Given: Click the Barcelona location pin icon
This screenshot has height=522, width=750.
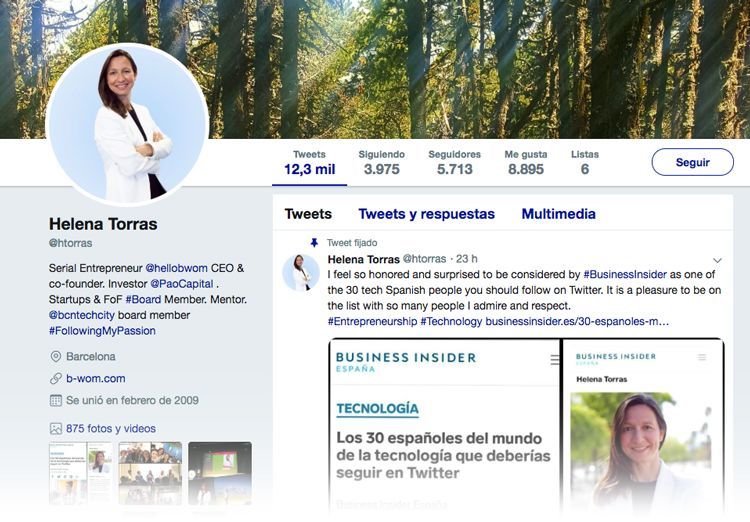Looking at the screenshot, I should tap(56, 356).
